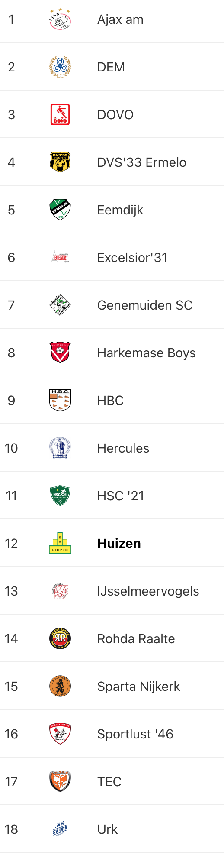The height and width of the screenshot is (868, 224).
Task: Select the HBC crest icon
Action: coord(60,401)
